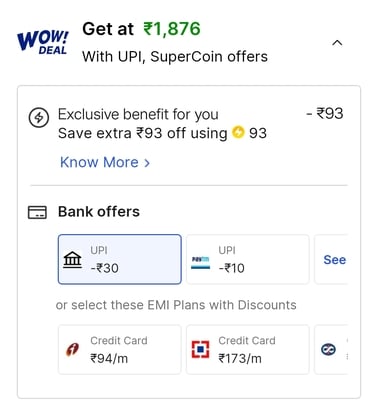Click the lightning bolt exclusive benefit icon
This screenshot has width=378, height=400.
click(x=39, y=117)
